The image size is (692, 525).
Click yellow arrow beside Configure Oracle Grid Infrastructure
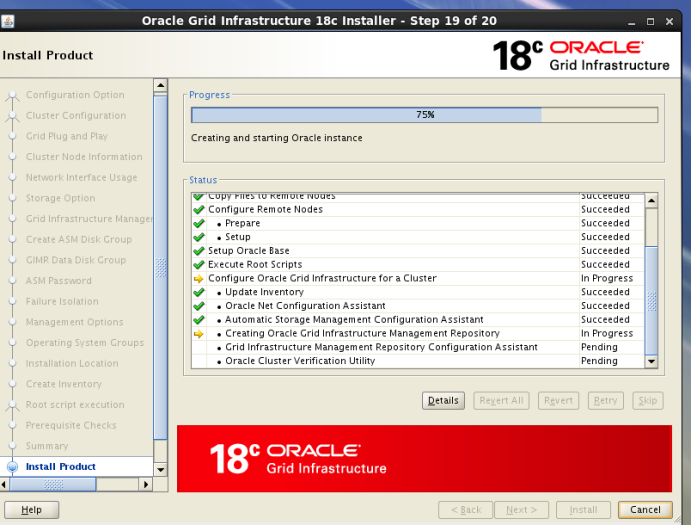point(198,279)
